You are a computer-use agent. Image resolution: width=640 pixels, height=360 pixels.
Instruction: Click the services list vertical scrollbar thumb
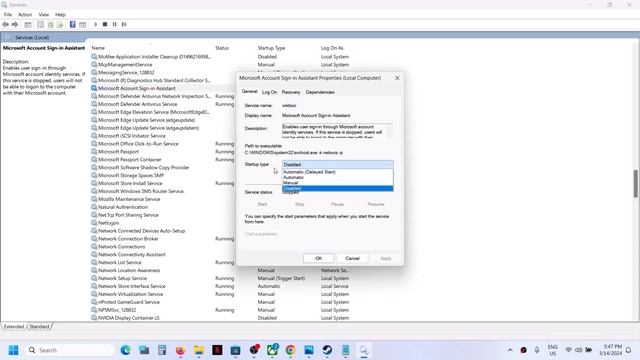[x=636, y=183]
